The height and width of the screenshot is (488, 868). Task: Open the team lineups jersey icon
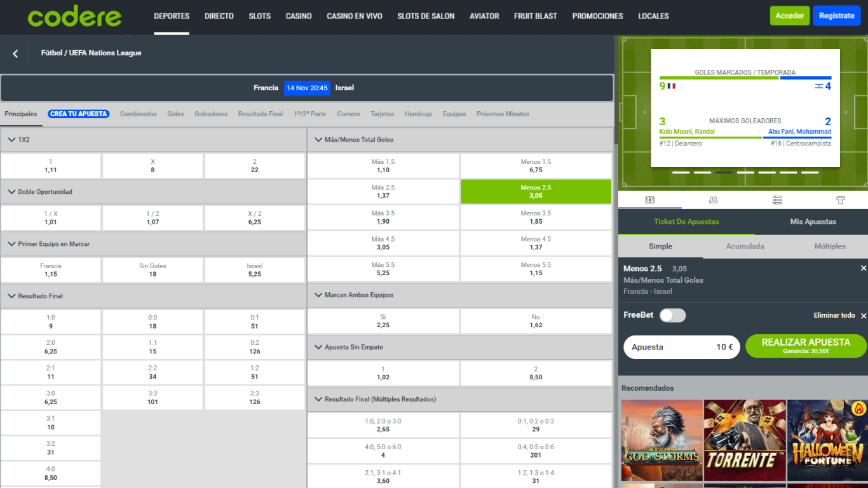(x=841, y=200)
